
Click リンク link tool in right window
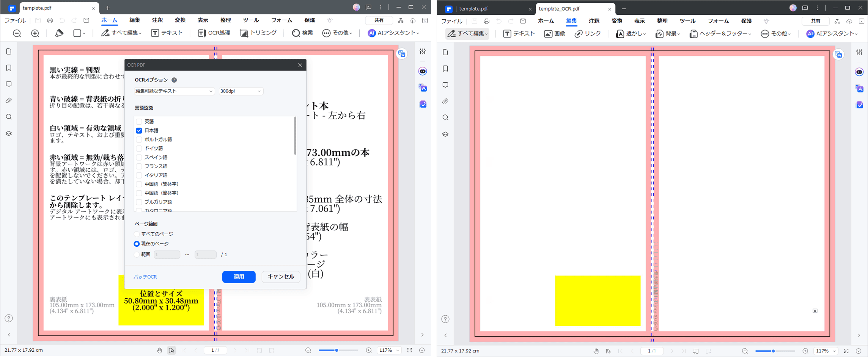[588, 34]
